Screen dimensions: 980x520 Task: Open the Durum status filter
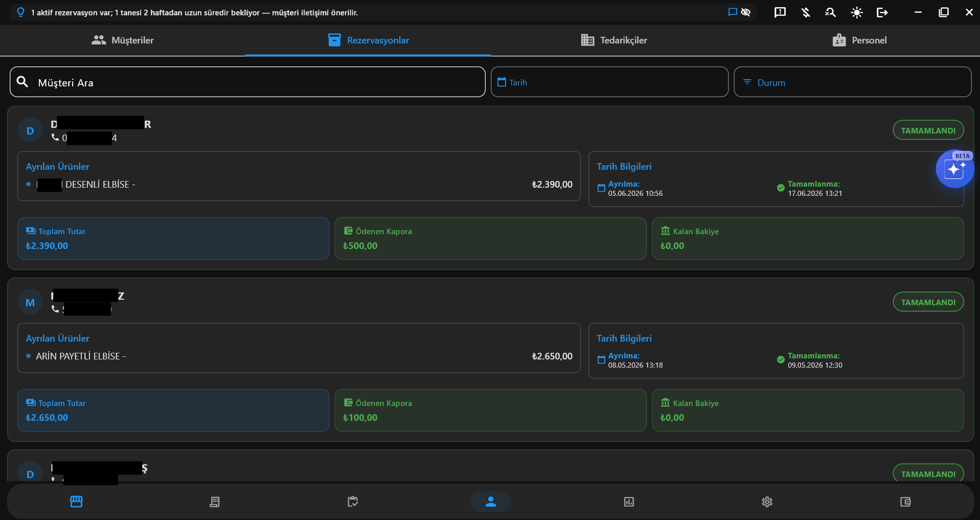coord(853,82)
